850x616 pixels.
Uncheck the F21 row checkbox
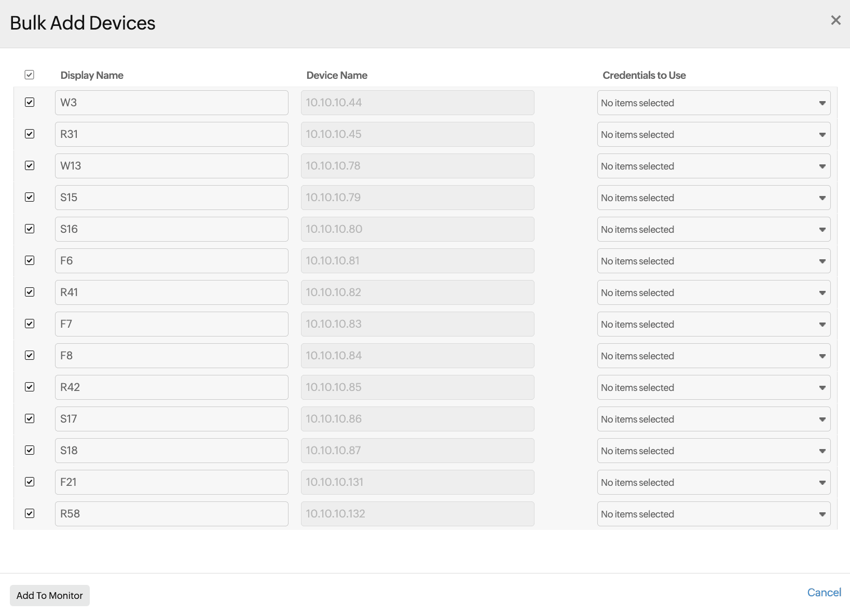(x=30, y=482)
